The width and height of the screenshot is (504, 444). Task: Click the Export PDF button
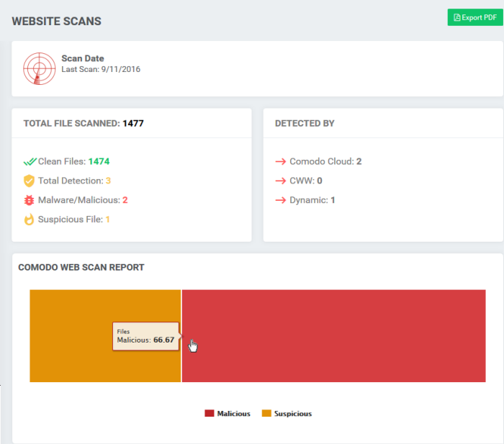(475, 17)
